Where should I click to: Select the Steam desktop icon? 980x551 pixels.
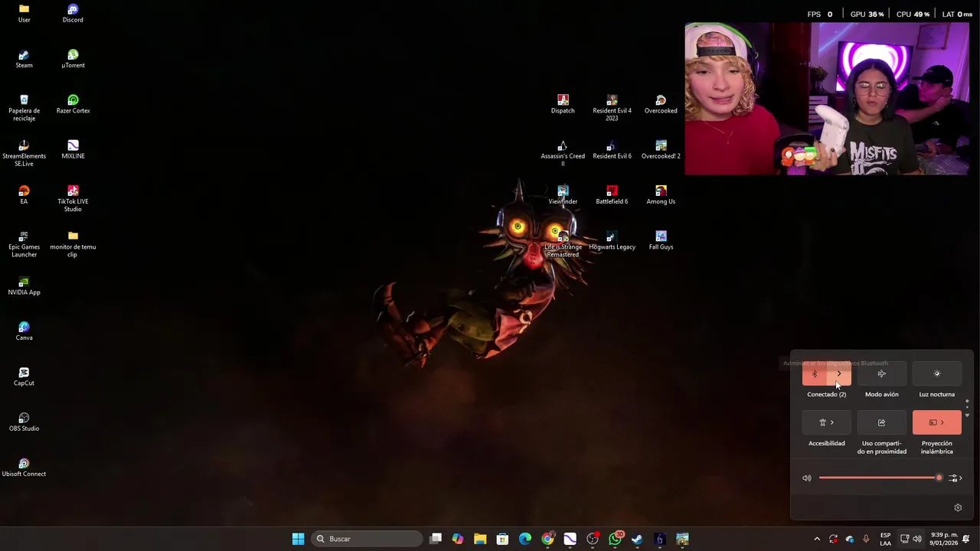[x=24, y=59]
